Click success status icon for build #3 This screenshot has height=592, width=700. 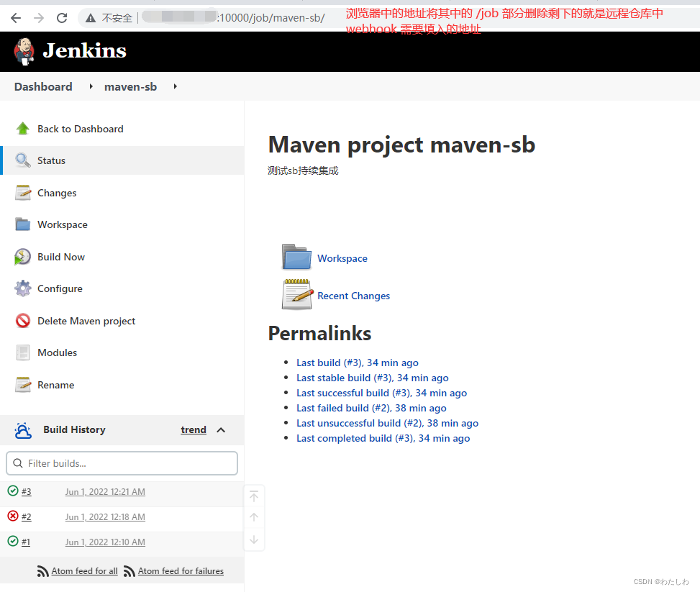pyautogui.click(x=13, y=491)
